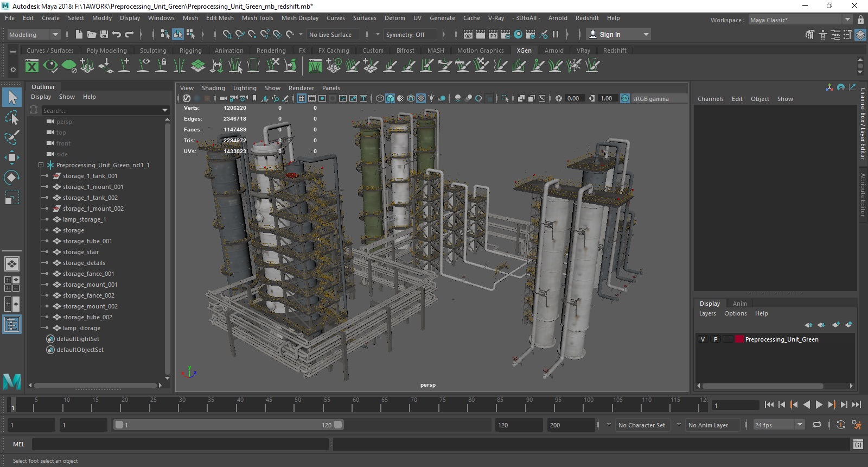Click the MEL command language label

(x=19, y=444)
